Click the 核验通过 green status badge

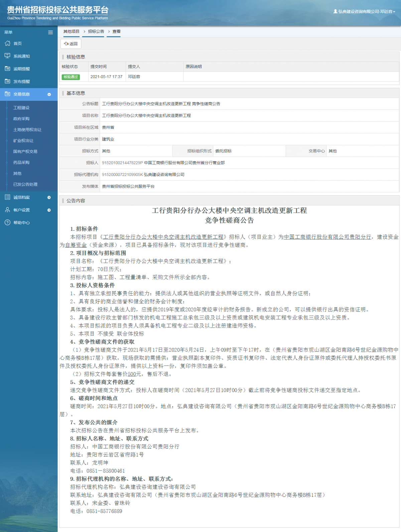pos(71,77)
